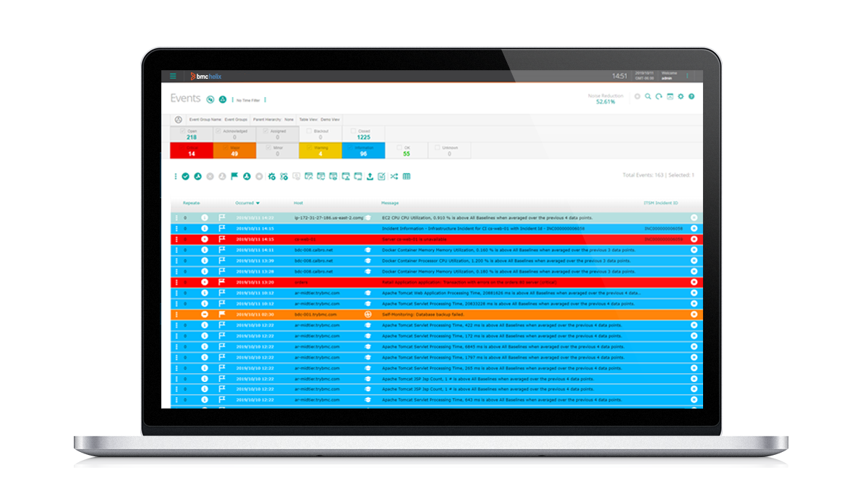The image size is (868, 499).
Task: Click the export events upload icon
Action: pyautogui.click(x=370, y=176)
